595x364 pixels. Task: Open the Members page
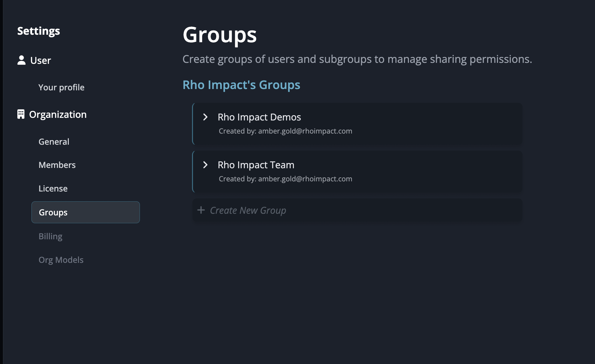pos(57,165)
